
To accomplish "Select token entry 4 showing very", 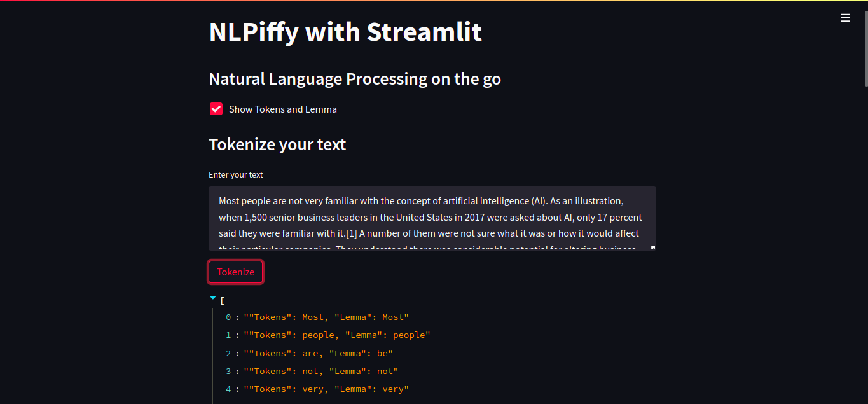I will [x=318, y=389].
